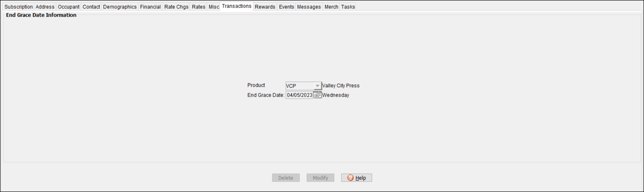Click the Delete button

[x=286, y=178]
